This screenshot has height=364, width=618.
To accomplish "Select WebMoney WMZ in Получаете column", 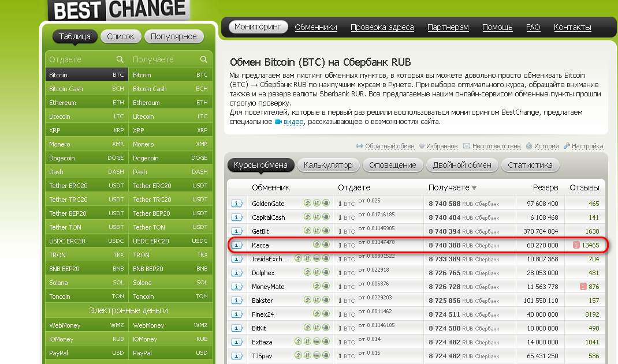I will [170, 325].
